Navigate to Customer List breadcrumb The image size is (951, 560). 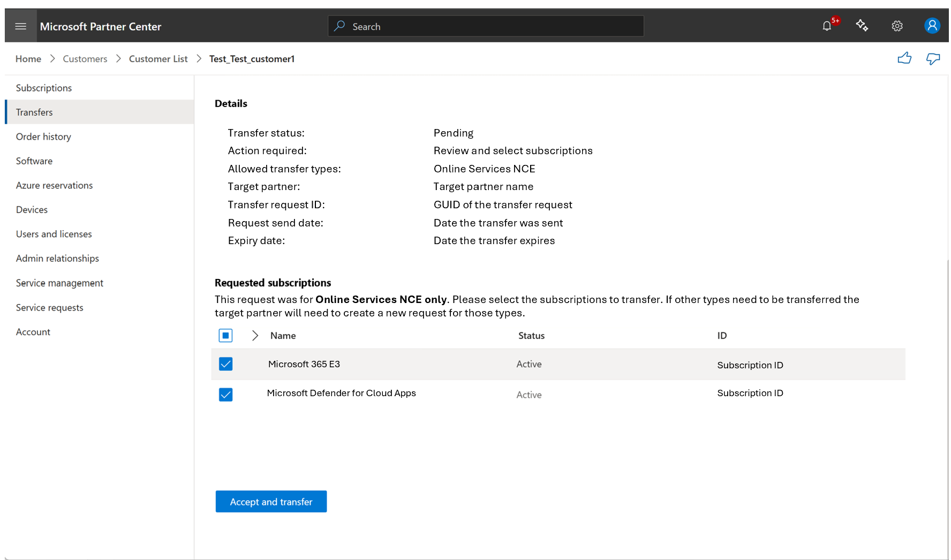(x=158, y=59)
